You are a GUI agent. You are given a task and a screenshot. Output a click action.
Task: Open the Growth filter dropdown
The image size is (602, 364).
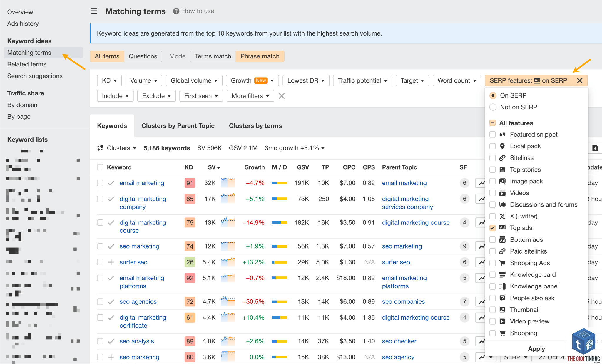[x=252, y=80]
